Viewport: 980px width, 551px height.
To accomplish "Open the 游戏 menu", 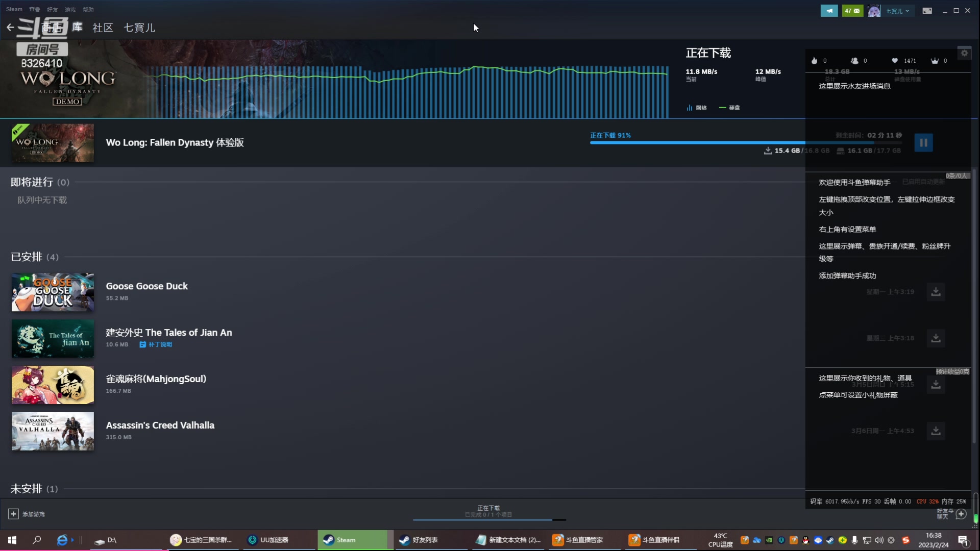I will coord(70,9).
